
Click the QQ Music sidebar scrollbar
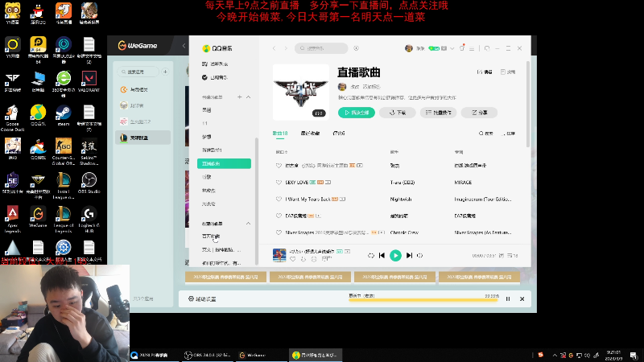(257, 201)
